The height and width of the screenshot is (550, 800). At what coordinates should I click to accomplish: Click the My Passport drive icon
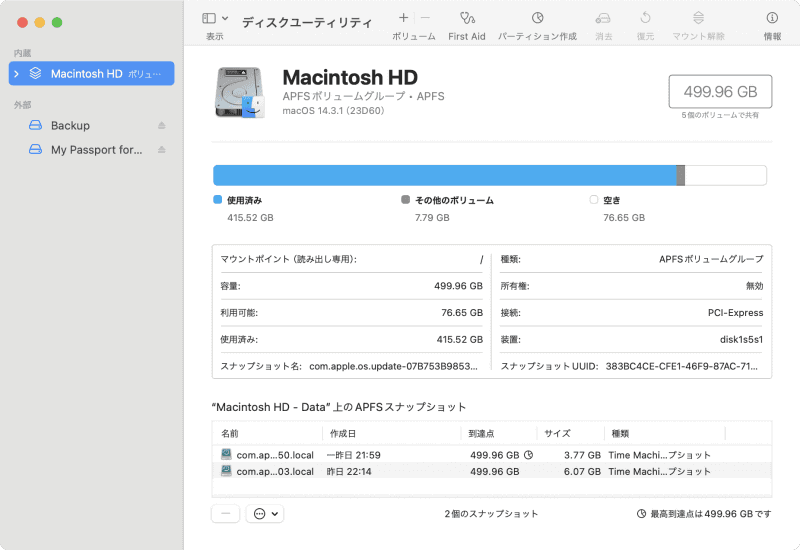coord(35,149)
